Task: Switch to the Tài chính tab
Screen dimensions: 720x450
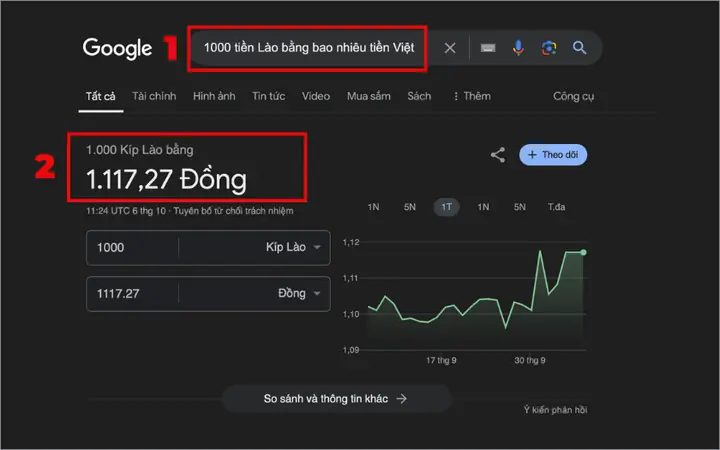Action: click(x=154, y=96)
